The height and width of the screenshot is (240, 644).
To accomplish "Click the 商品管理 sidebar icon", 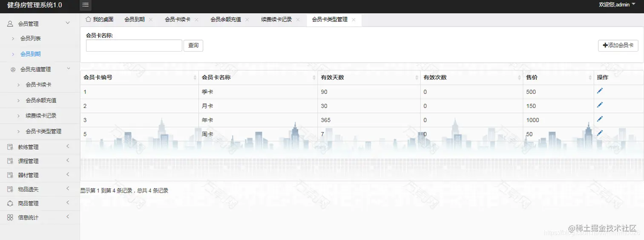I will pos(10,203).
